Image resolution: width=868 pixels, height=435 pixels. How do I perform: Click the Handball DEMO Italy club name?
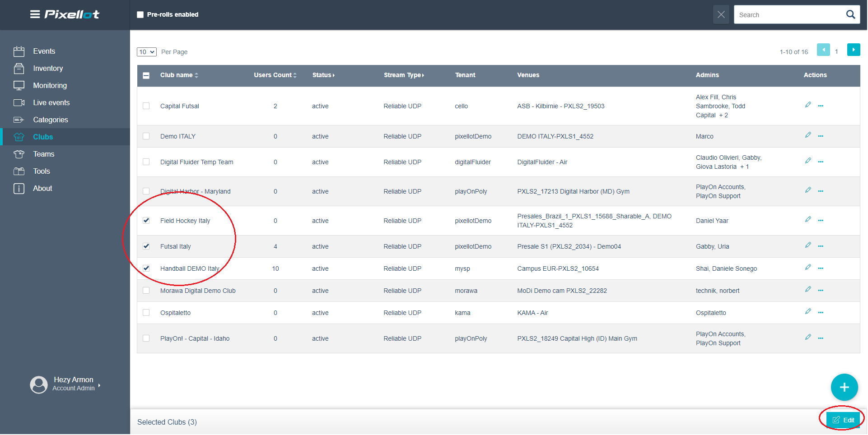point(190,268)
